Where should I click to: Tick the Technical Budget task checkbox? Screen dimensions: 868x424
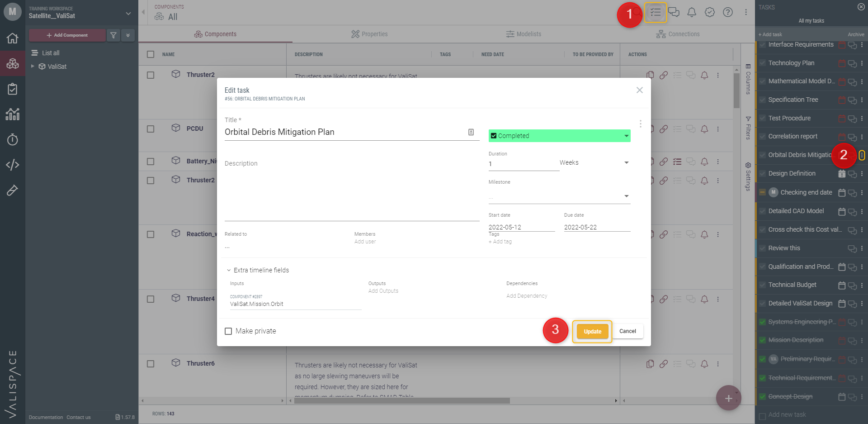762,285
